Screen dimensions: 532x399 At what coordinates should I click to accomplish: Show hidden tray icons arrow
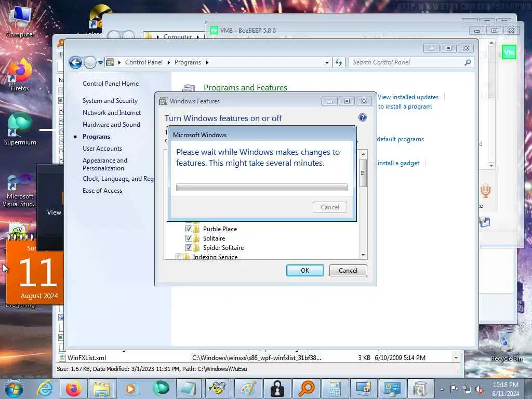[x=442, y=390]
